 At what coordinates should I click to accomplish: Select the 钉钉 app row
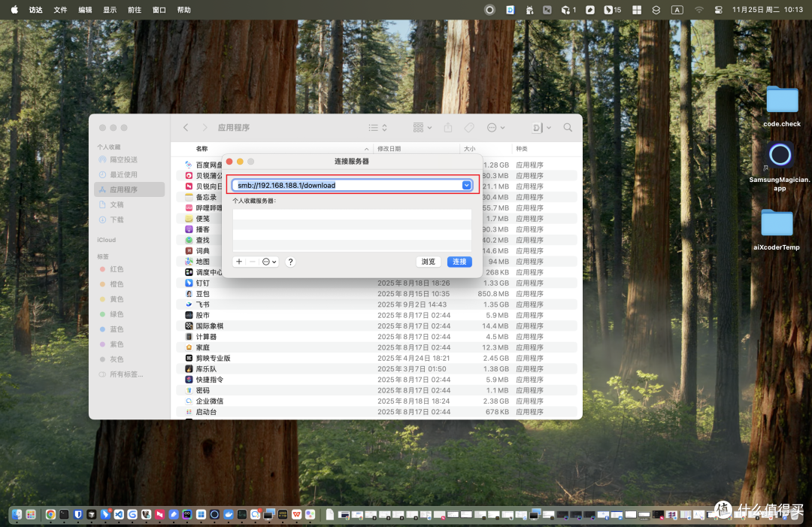click(377, 283)
